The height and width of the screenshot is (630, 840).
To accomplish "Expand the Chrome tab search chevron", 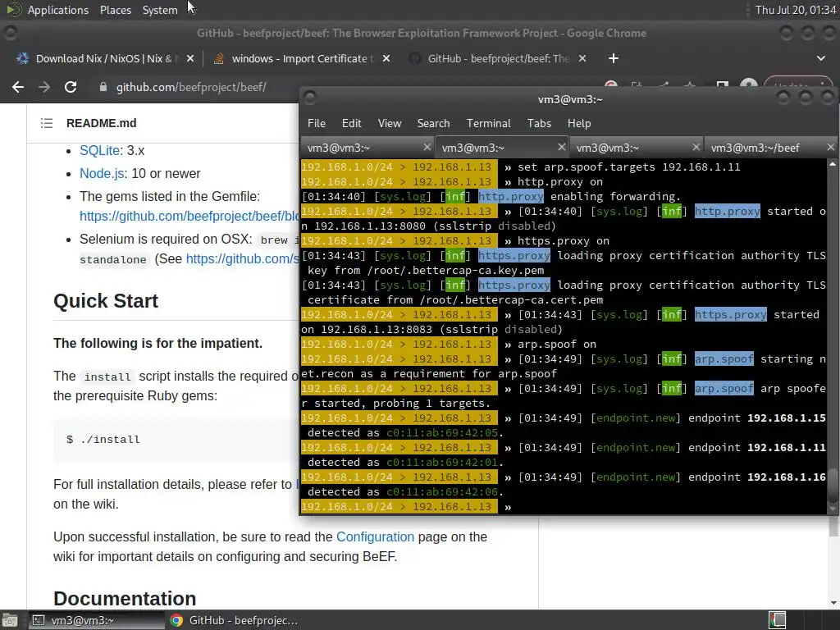I will point(820,58).
